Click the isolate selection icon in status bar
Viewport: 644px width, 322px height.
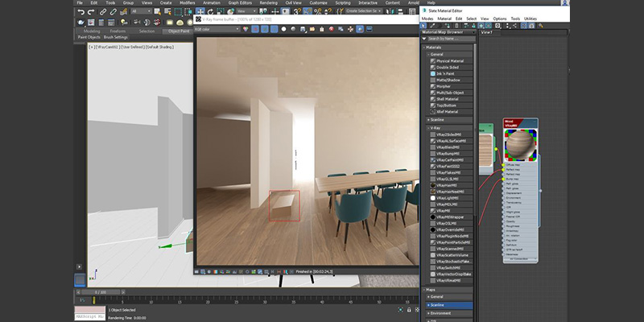400,310
